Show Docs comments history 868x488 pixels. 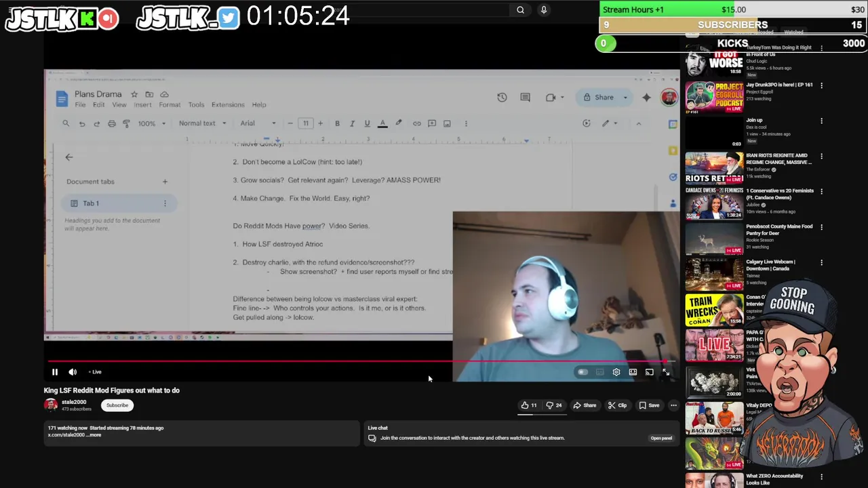coord(525,98)
